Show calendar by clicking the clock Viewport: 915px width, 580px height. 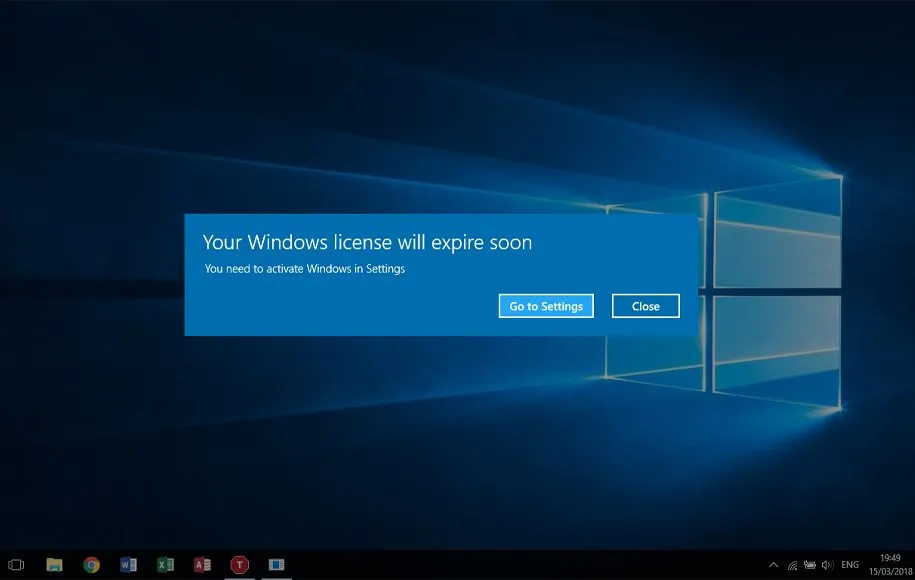889,564
